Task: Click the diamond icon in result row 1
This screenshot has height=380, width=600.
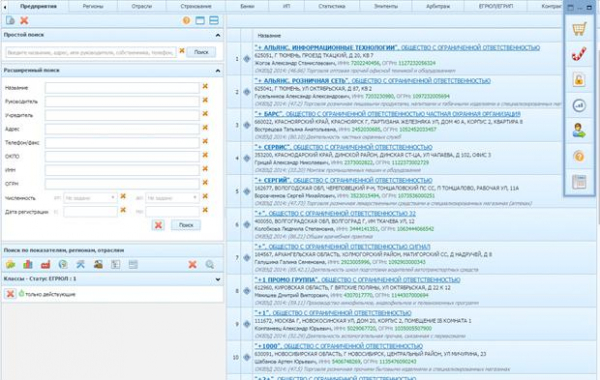Action: 247,59
